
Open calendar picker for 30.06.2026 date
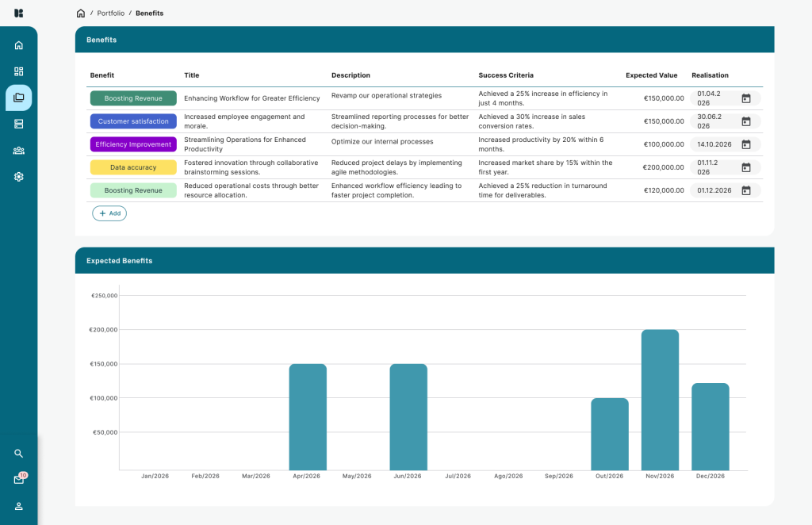pyautogui.click(x=745, y=121)
